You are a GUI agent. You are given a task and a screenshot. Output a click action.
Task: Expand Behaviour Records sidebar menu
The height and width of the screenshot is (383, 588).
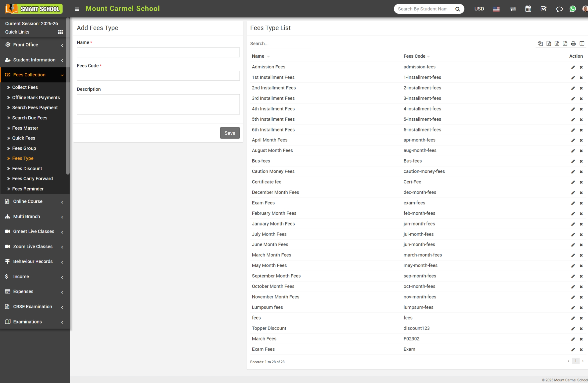33,262
